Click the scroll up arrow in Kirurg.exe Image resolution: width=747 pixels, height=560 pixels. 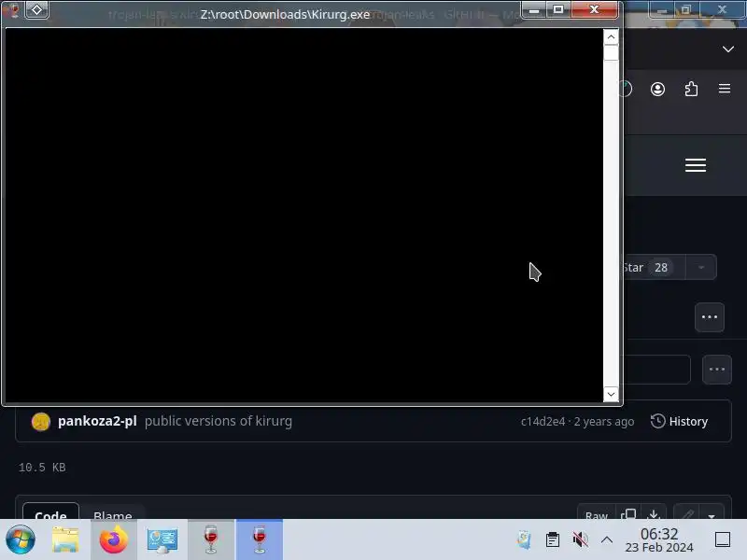pos(611,36)
